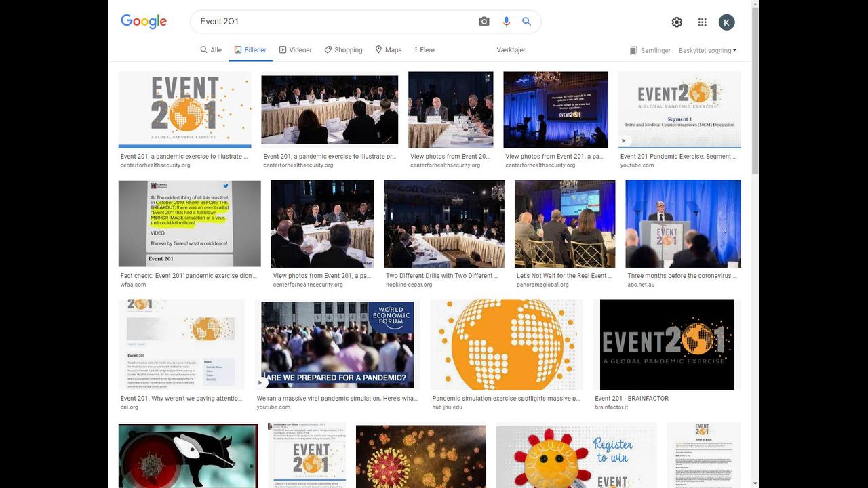
Task: Open the Google apps grid
Action: tap(702, 22)
